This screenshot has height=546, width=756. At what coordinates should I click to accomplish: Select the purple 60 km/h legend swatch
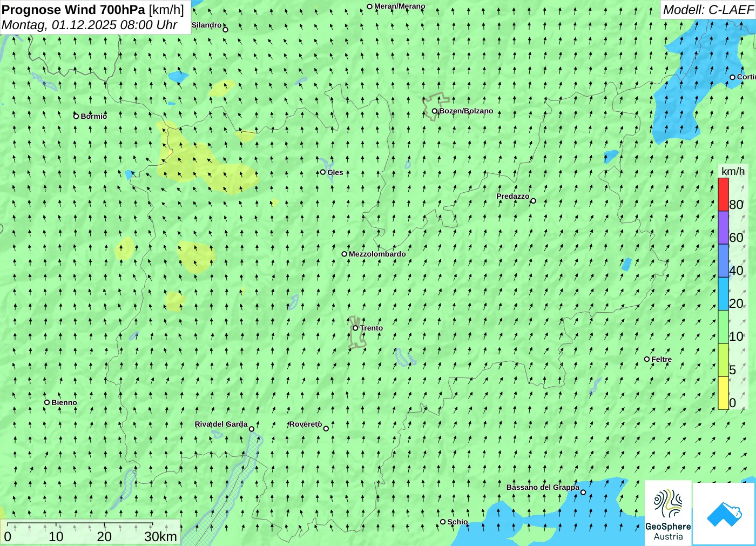(x=723, y=228)
